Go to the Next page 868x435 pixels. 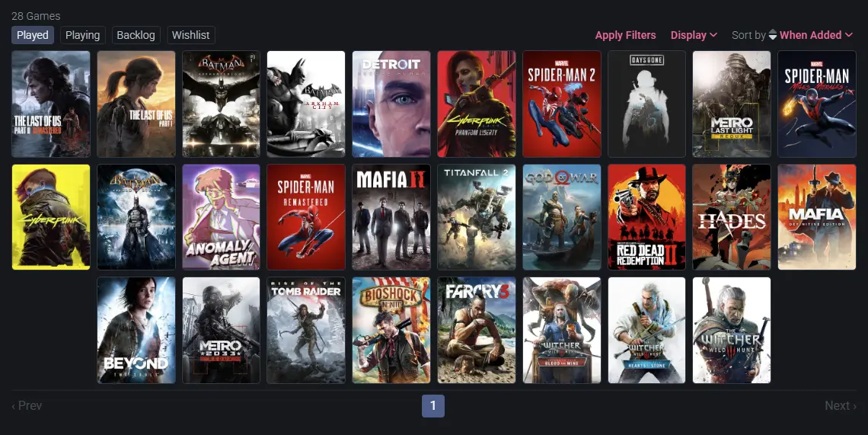coord(841,405)
